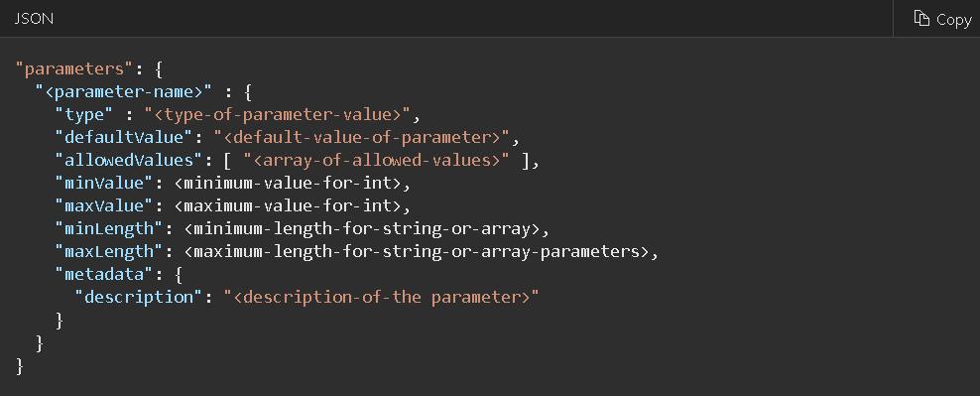Click the Copy icon in header

[921, 18]
